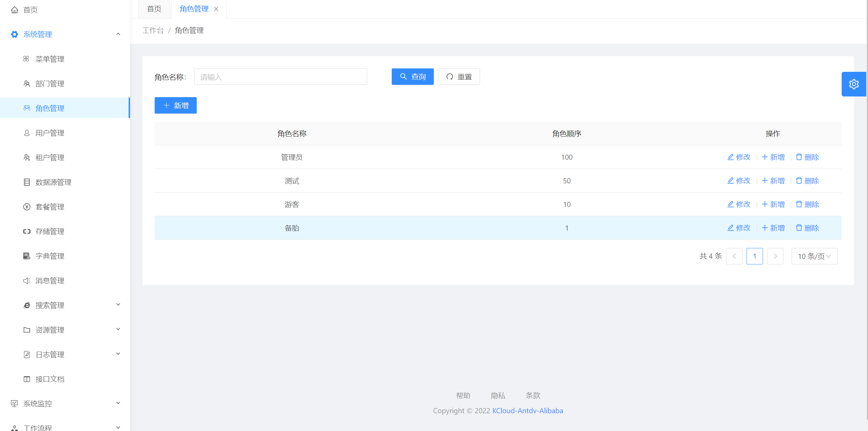Screen dimensions: 868x431
Task: Click the 角色名称 input field
Action: click(281, 77)
